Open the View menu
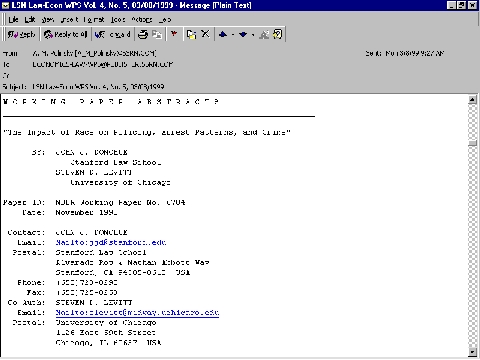This screenshot has width=480, height=360. 48,20
